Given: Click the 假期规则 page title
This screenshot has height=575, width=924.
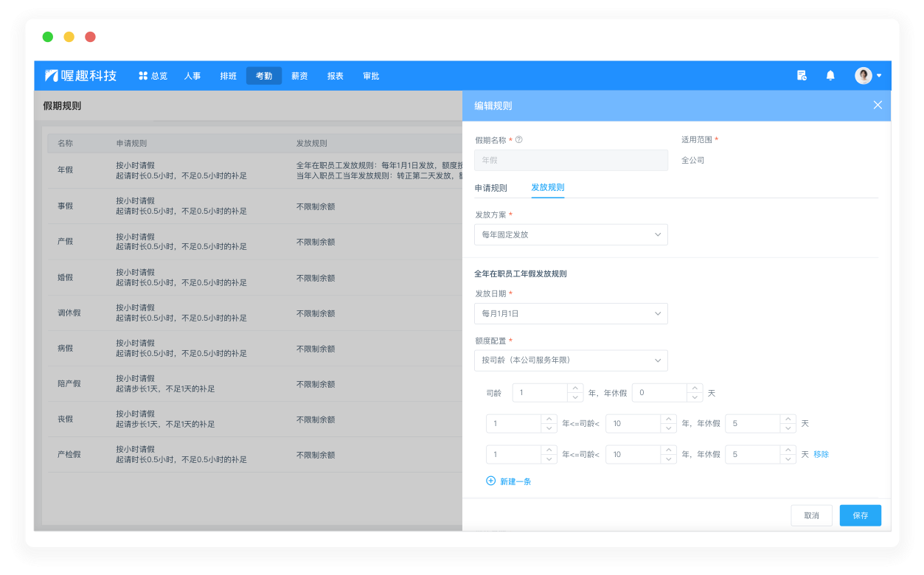Looking at the screenshot, I should pos(62,106).
